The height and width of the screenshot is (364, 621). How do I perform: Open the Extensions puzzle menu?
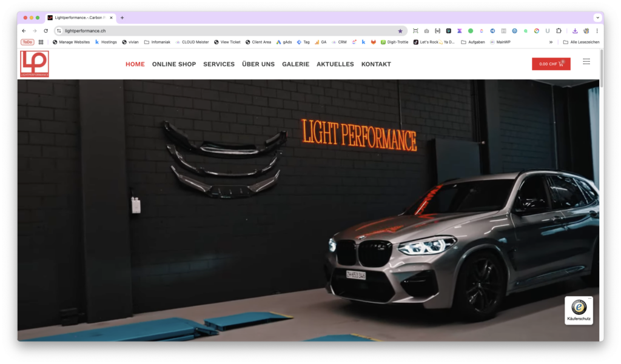559,31
